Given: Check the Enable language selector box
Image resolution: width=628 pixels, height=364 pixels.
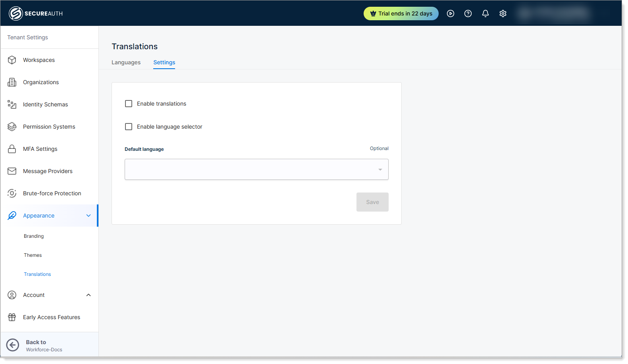Looking at the screenshot, I should tap(129, 127).
